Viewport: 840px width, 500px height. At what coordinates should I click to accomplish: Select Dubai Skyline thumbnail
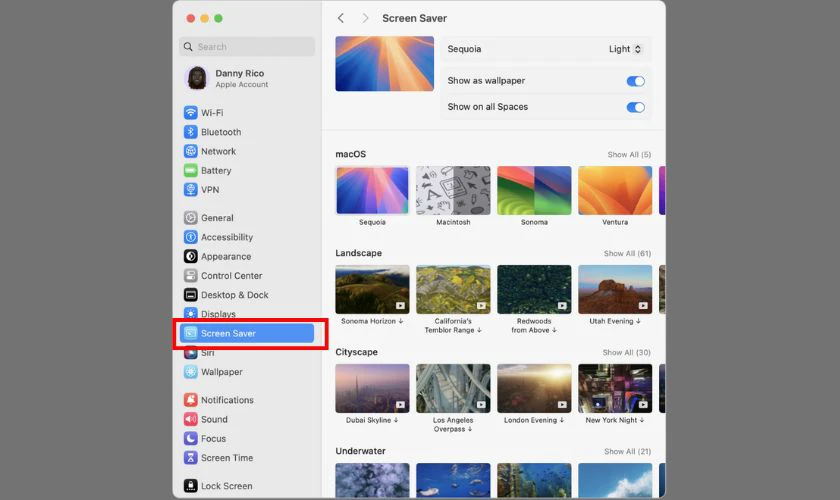(x=372, y=389)
